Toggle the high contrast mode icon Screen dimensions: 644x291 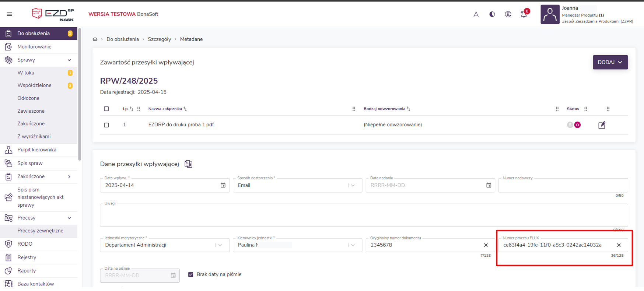[492, 14]
